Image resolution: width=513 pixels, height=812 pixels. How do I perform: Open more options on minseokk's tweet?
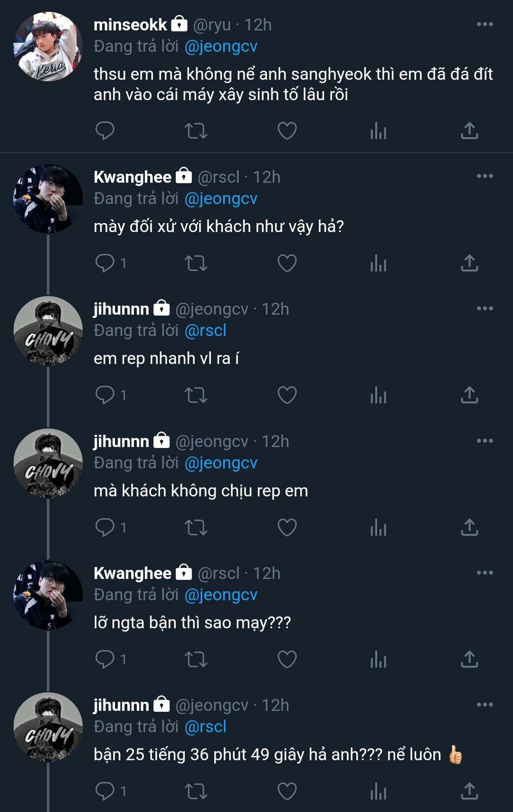(484, 24)
